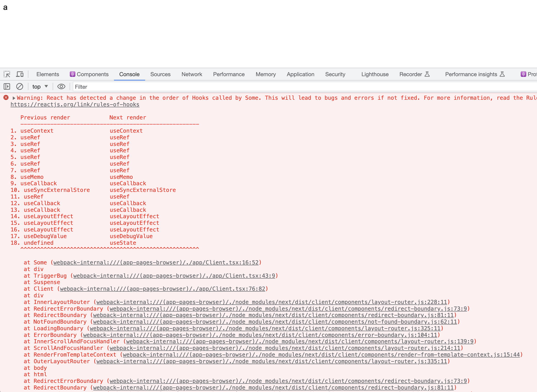The image size is (537, 392).
Task: Show the console sidebar
Action: pyautogui.click(x=6, y=86)
